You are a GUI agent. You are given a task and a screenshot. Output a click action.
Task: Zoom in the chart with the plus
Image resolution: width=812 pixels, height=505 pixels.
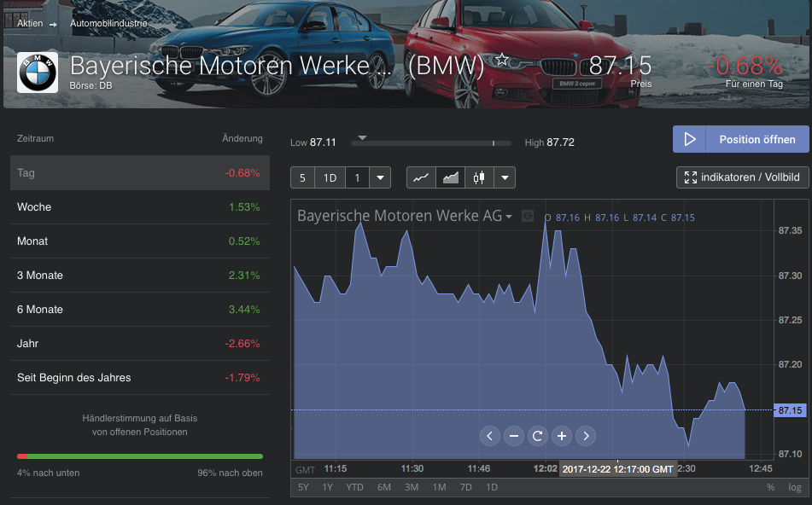coord(561,436)
